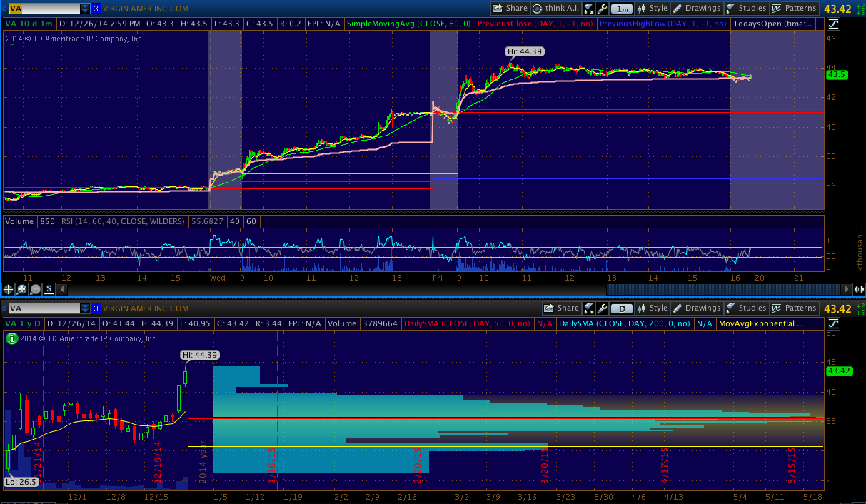Zoom out on the upper chart
Viewport: 866px width, 504px height.
click(x=35, y=289)
